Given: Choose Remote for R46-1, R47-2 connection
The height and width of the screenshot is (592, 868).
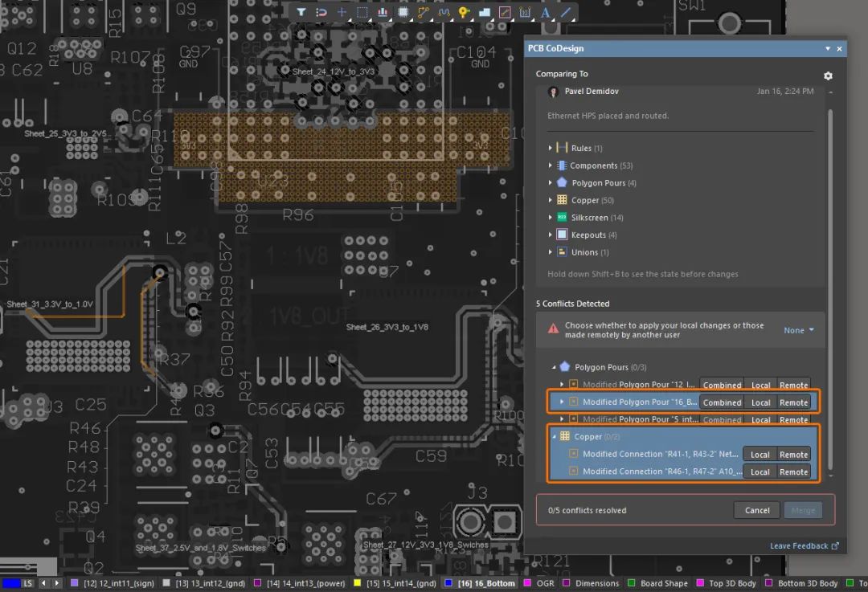Looking at the screenshot, I should (x=793, y=472).
